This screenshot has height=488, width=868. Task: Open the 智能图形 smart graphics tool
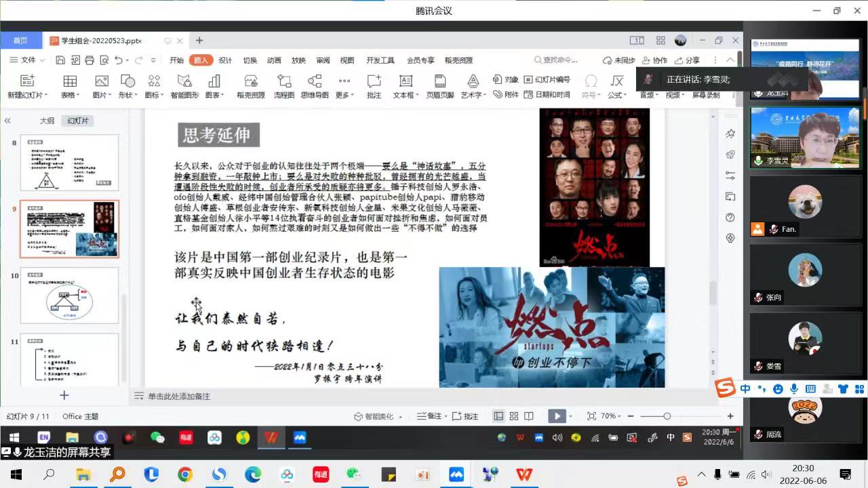point(184,86)
